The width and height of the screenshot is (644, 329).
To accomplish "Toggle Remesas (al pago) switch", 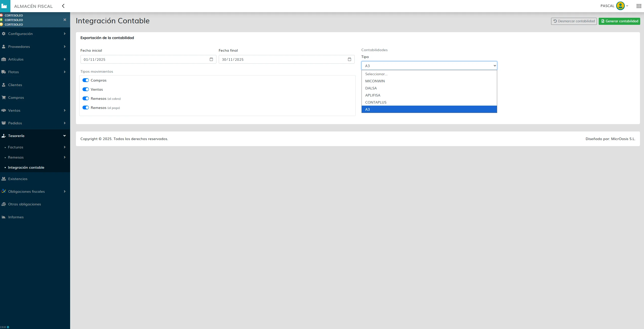I will [x=86, y=108].
